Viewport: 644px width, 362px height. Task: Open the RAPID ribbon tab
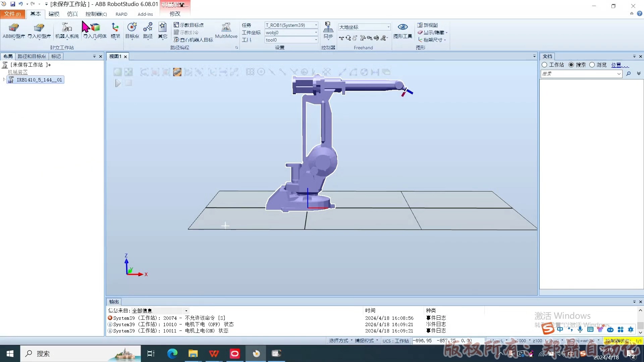[x=121, y=14]
